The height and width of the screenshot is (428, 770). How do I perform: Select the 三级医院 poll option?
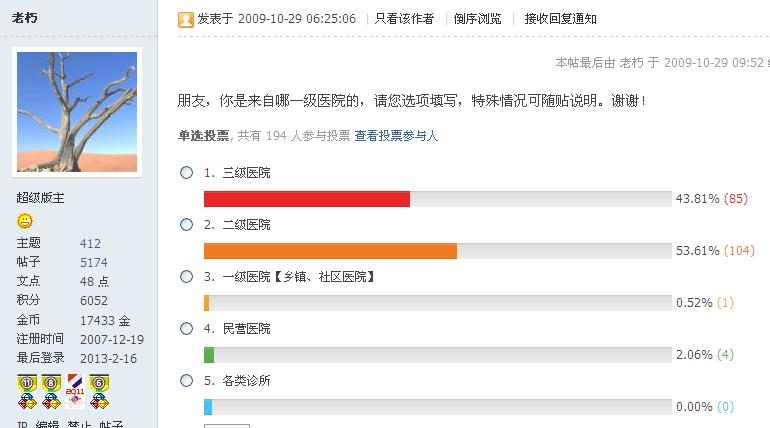(x=186, y=173)
